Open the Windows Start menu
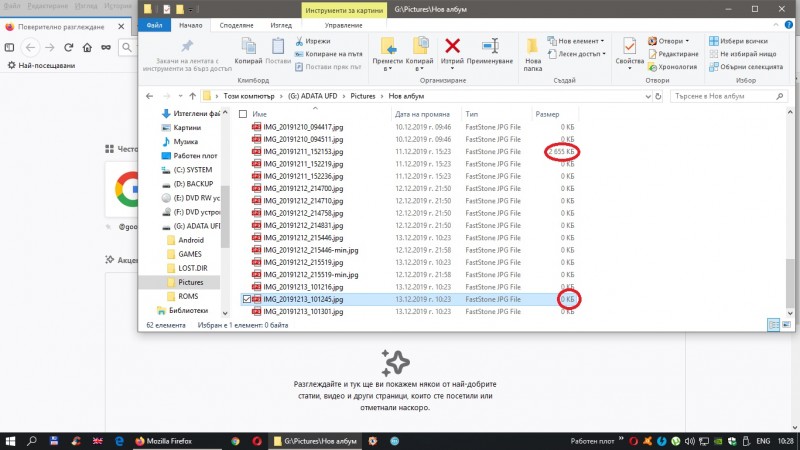Screen dimensions: 800x450 pyautogui.click(x=10, y=441)
